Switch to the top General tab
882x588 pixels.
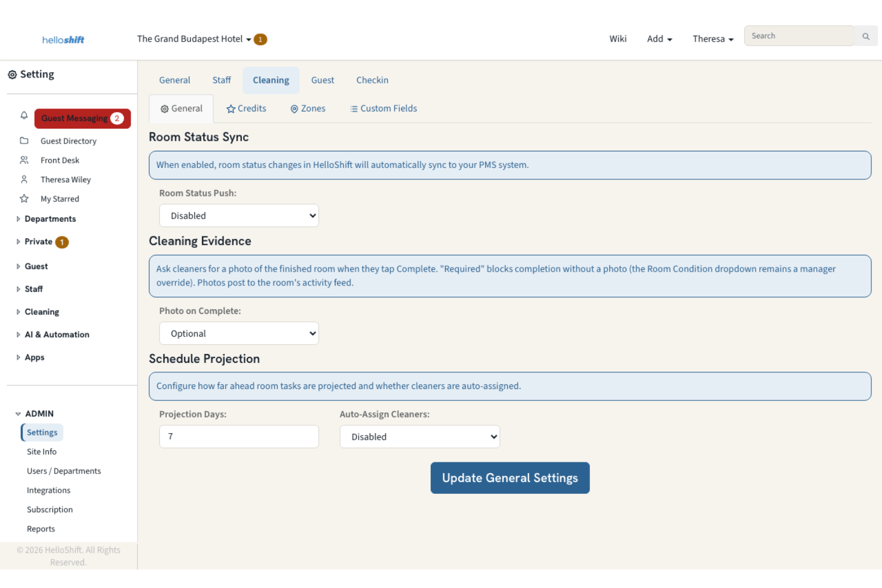coord(175,80)
